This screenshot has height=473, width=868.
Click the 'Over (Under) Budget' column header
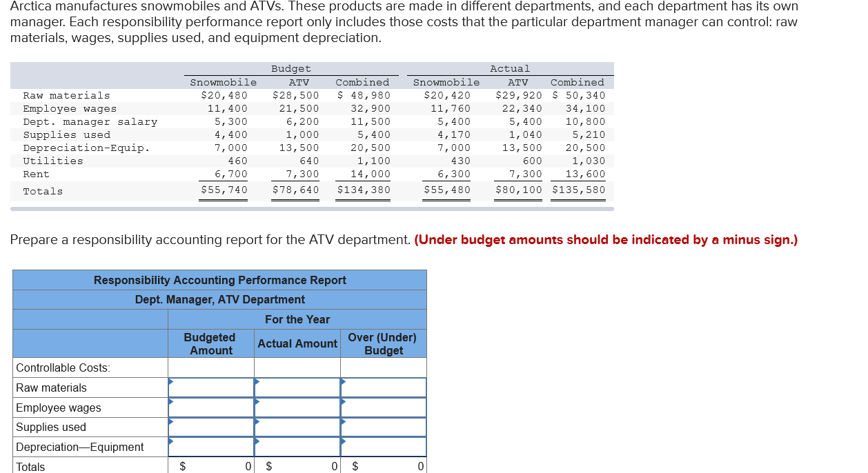point(382,343)
